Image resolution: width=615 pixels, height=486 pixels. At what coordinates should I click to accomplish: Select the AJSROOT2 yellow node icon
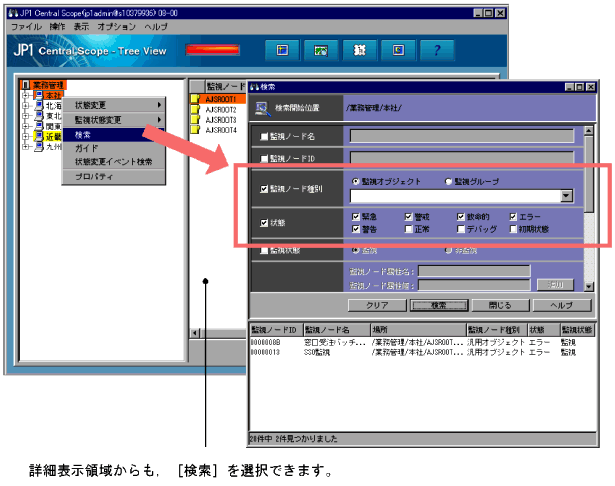195,109
